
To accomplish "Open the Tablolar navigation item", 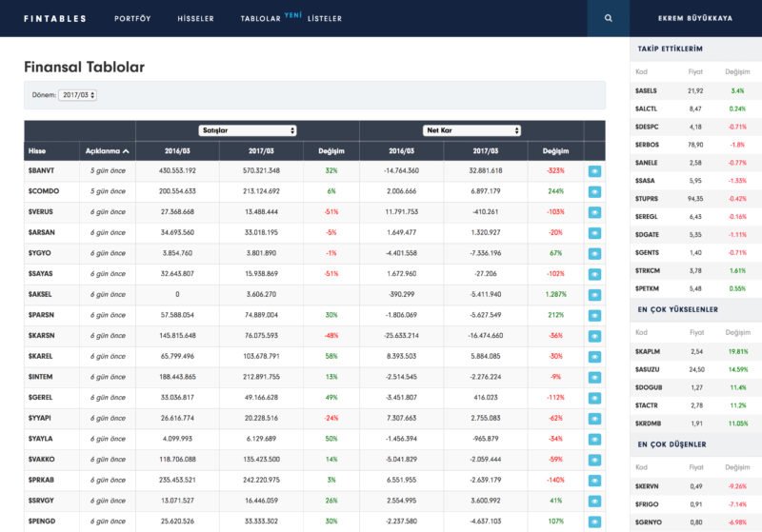I will pos(260,18).
